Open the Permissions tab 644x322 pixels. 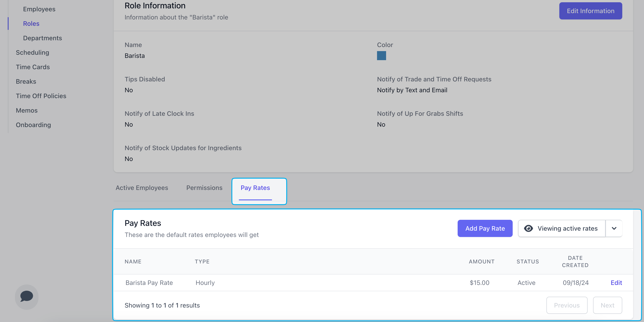204,188
